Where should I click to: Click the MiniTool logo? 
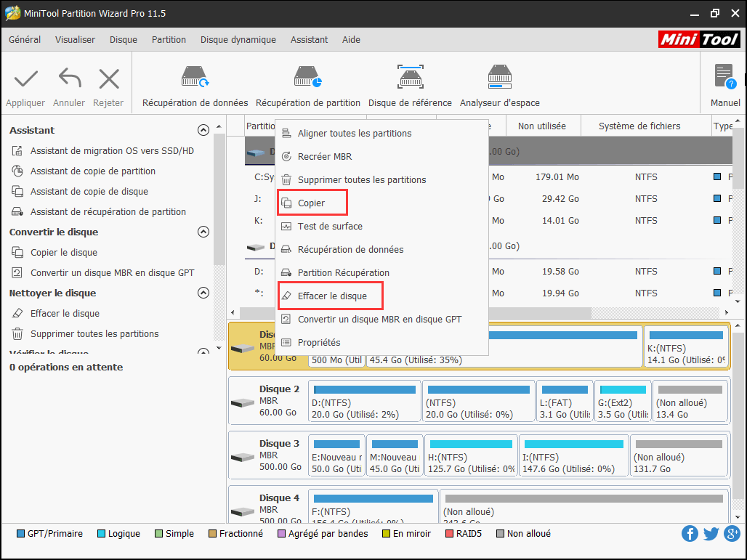tap(699, 39)
